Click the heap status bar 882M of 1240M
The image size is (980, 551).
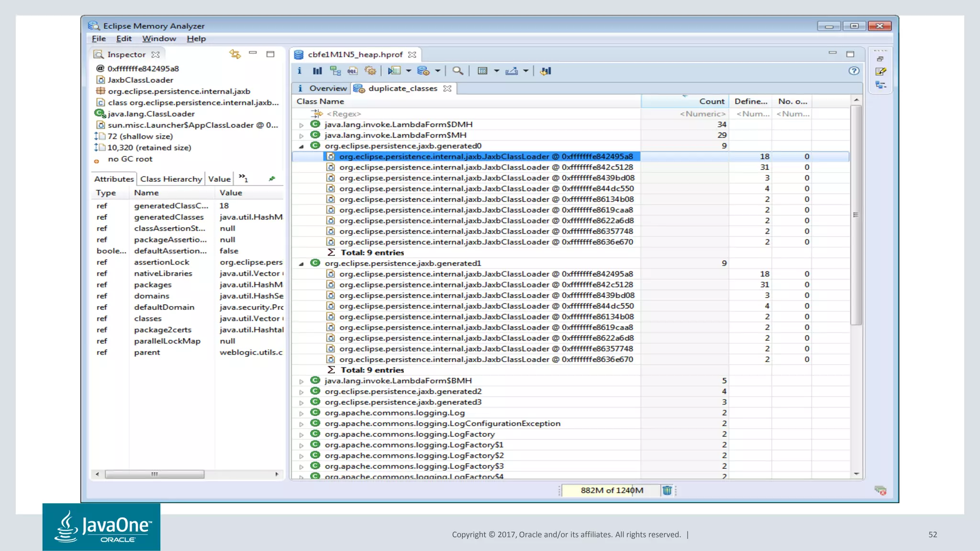[x=611, y=490]
